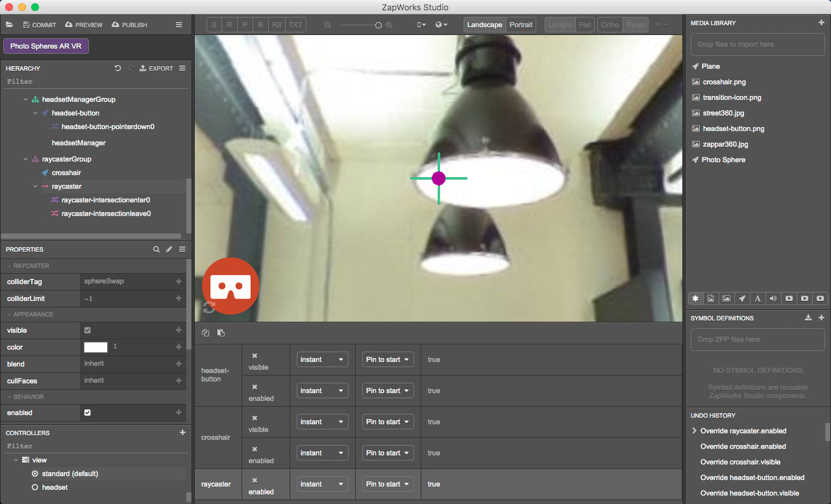Image resolution: width=831 pixels, height=504 pixels.
Task: Select the S transform mode
Action: pyautogui.click(x=215, y=25)
